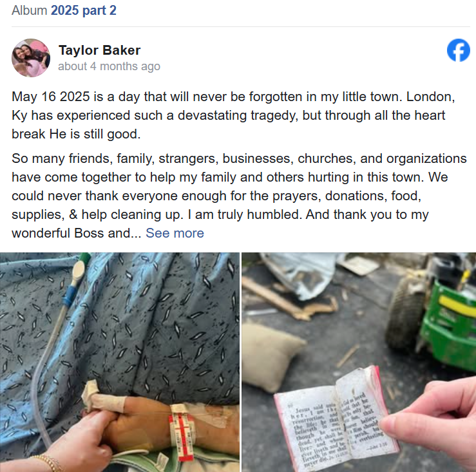This screenshot has width=476, height=472.
Task: Click Taylor Baker's profile picture
Action: click(31, 58)
